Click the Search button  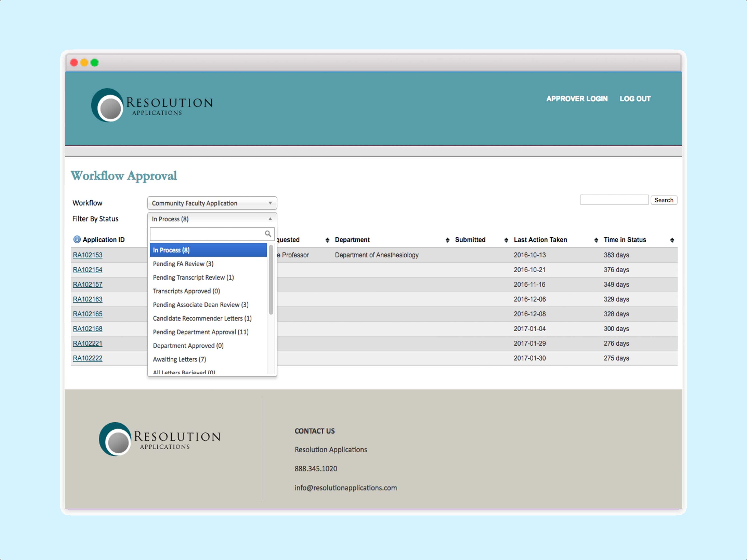coord(664,200)
